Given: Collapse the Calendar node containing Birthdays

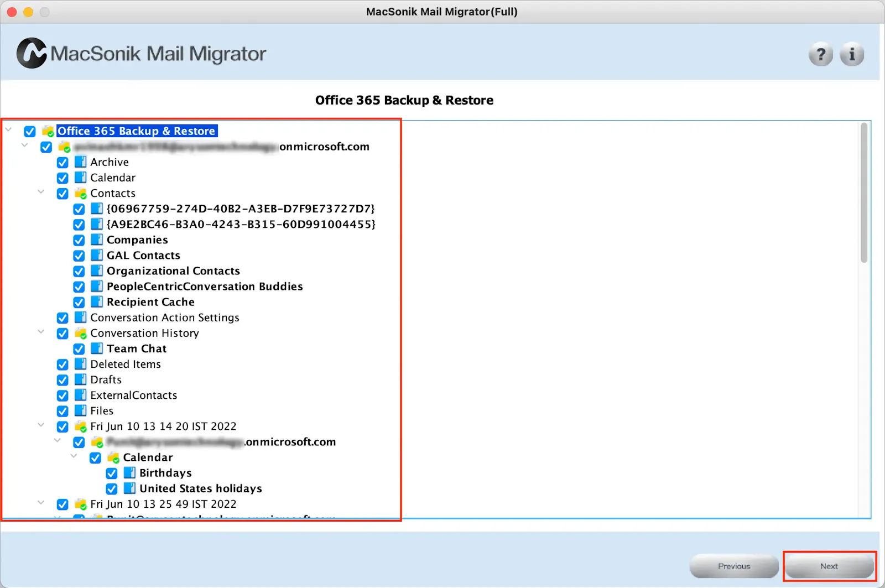Looking at the screenshot, I should pyautogui.click(x=74, y=456).
